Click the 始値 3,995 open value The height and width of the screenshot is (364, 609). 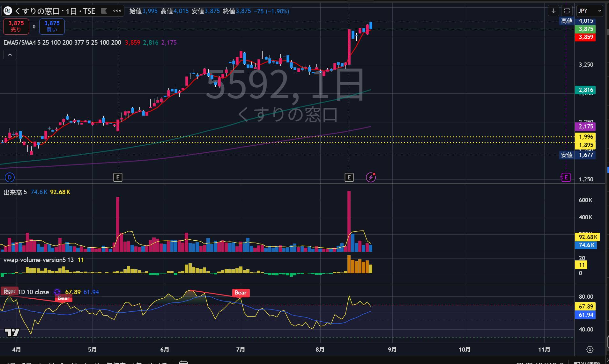point(143,11)
